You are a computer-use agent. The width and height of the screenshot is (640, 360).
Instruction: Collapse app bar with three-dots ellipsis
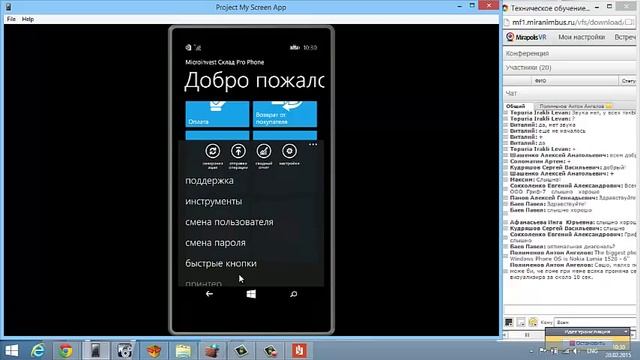(x=313, y=144)
